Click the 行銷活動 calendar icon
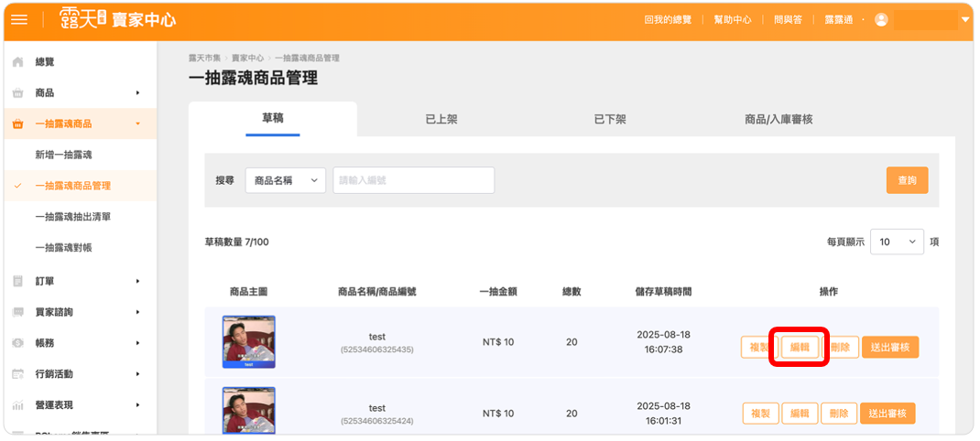Viewport: 980px width, 441px height. point(17,374)
